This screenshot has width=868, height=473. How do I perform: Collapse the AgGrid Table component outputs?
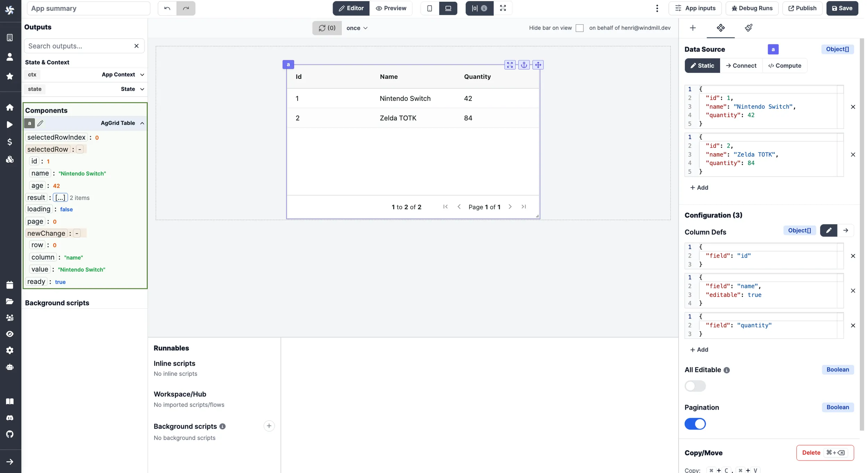[142, 123]
